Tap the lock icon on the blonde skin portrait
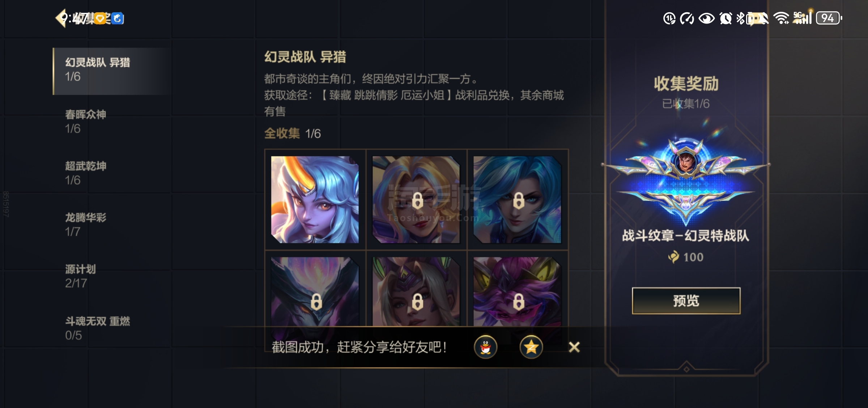The height and width of the screenshot is (408, 868). click(417, 200)
